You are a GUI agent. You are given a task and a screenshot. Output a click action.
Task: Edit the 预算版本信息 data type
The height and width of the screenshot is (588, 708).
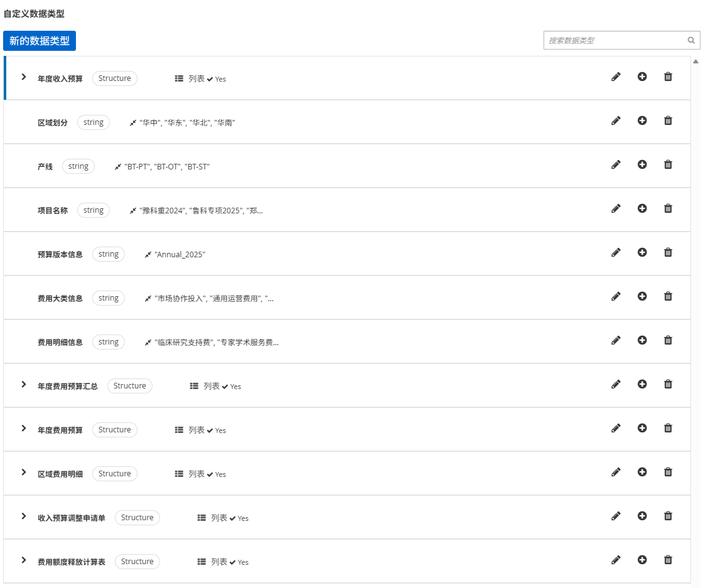(616, 252)
